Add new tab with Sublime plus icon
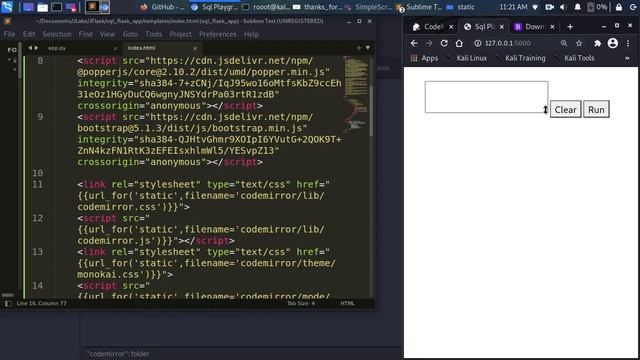The height and width of the screenshot is (360, 640). pos(358,48)
